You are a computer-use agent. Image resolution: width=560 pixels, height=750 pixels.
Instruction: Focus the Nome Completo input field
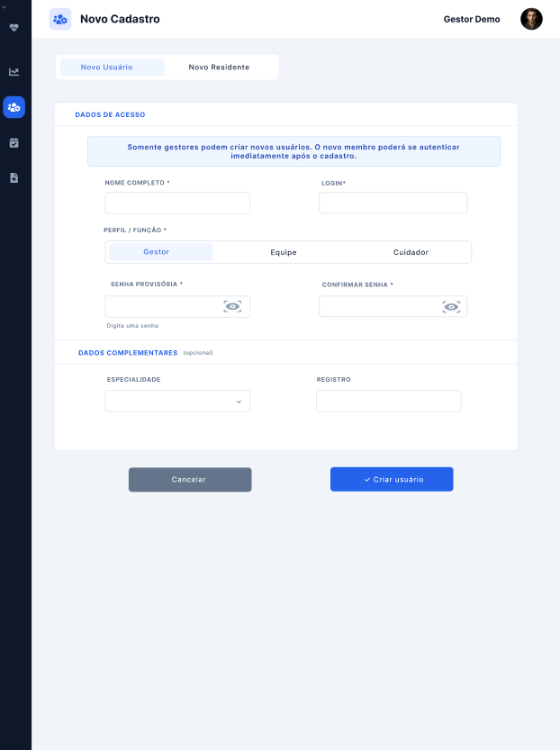coord(177,203)
